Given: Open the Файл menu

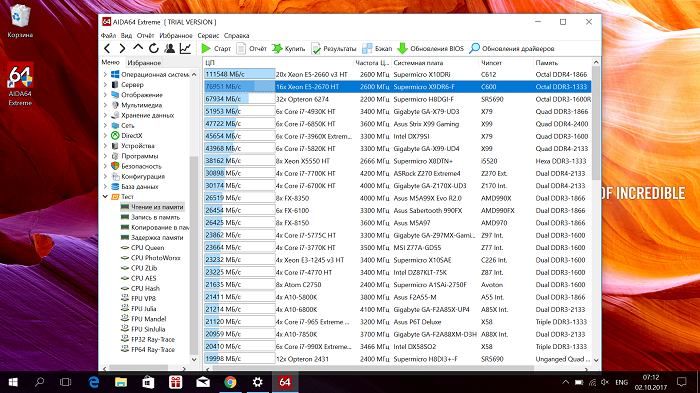Looking at the screenshot, I should click(108, 36).
